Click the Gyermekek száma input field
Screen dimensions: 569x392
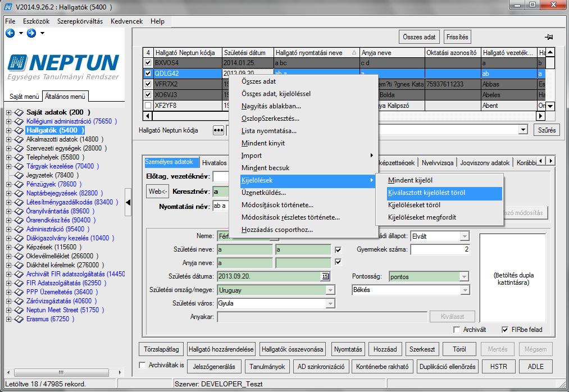(x=440, y=249)
